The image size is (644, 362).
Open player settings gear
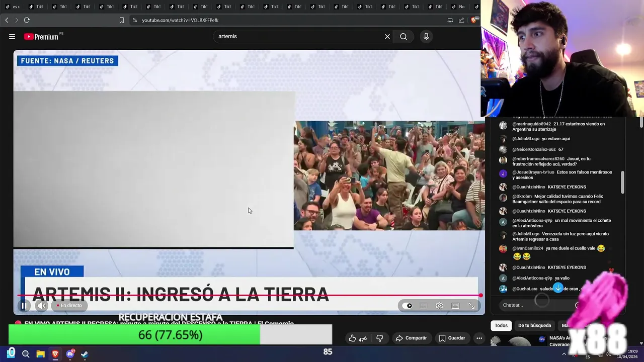(439, 306)
